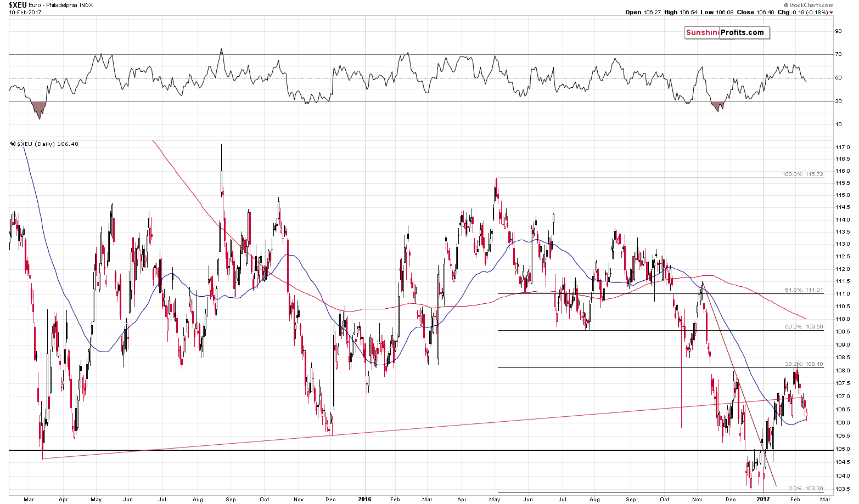859x504 pixels.
Task: Click the RSI axis label 30
Action: (x=838, y=101)
